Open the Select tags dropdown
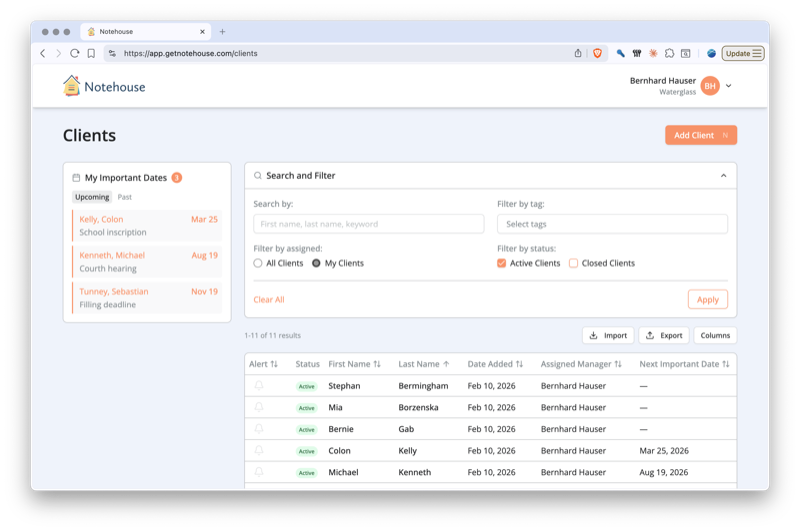This screenshot has height=531, width=800. click(612, 224)
